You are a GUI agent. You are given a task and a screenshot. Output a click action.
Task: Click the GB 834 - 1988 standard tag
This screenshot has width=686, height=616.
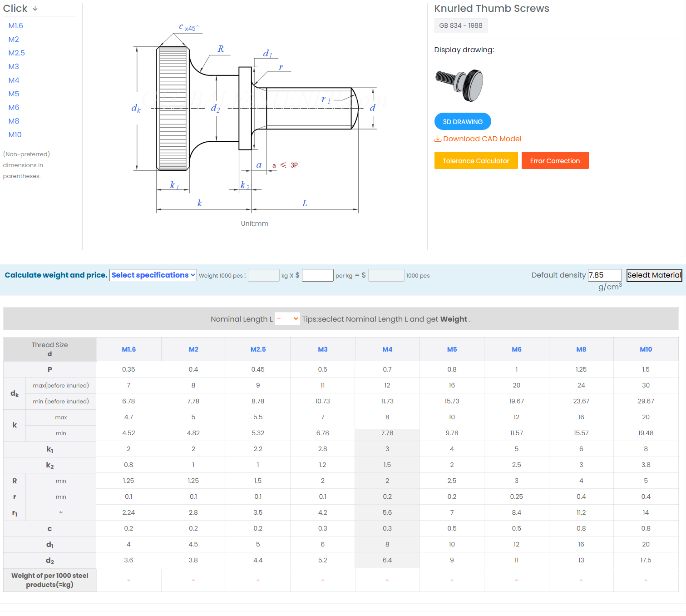pos(461,26)
